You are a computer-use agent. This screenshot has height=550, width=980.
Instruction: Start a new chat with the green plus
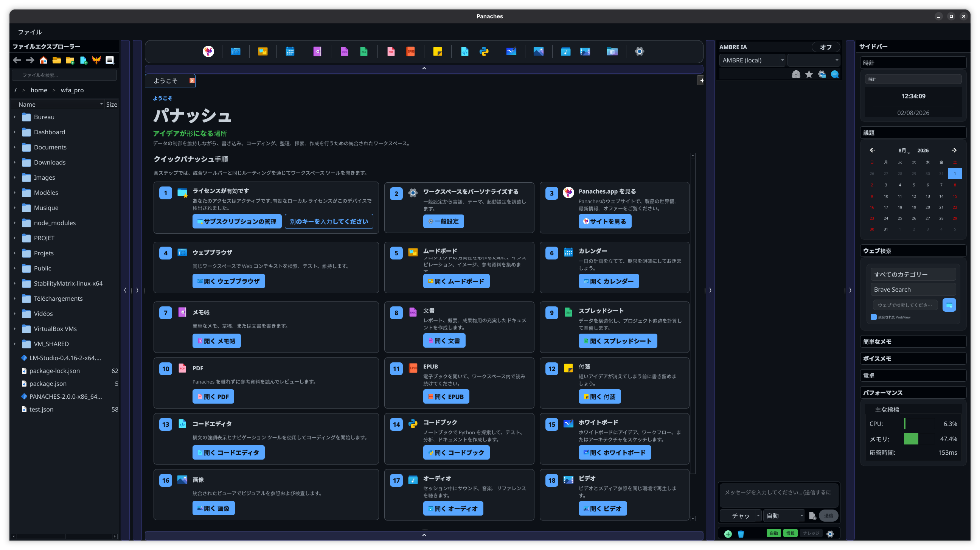pyautogui.click(x=728, y=534)
